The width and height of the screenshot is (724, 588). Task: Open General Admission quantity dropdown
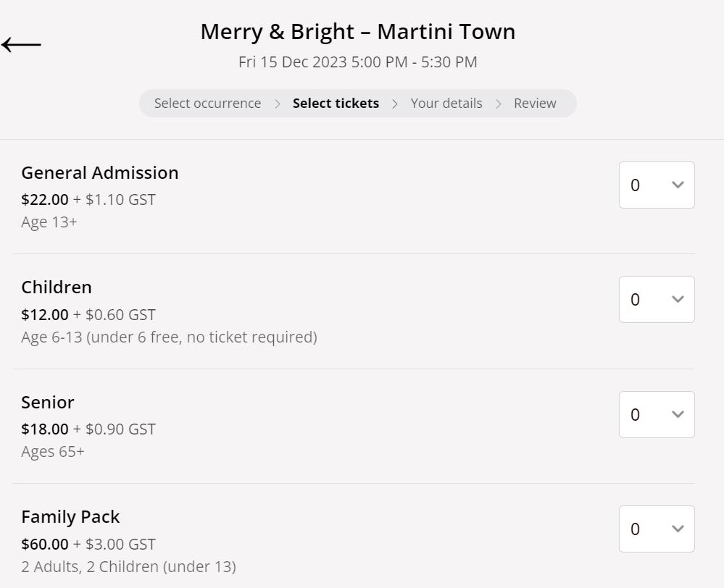[x=657, y=185]
